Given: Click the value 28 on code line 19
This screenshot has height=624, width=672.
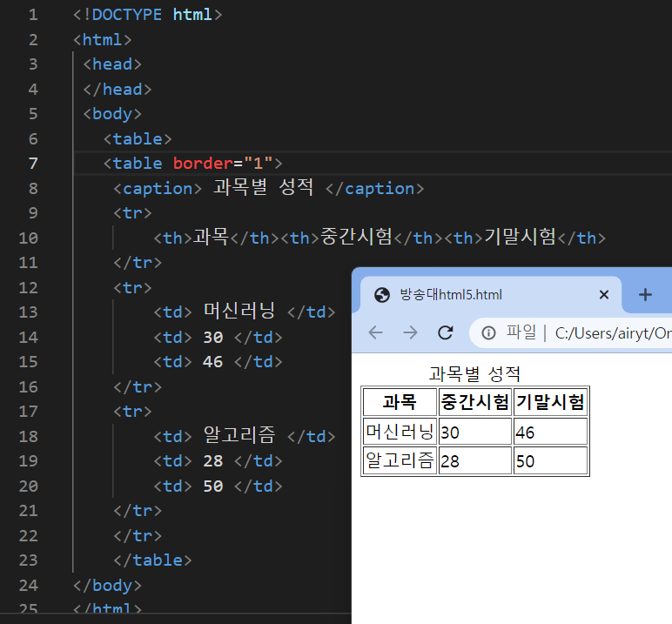Looking at the screenshot, I should point(213,461).
